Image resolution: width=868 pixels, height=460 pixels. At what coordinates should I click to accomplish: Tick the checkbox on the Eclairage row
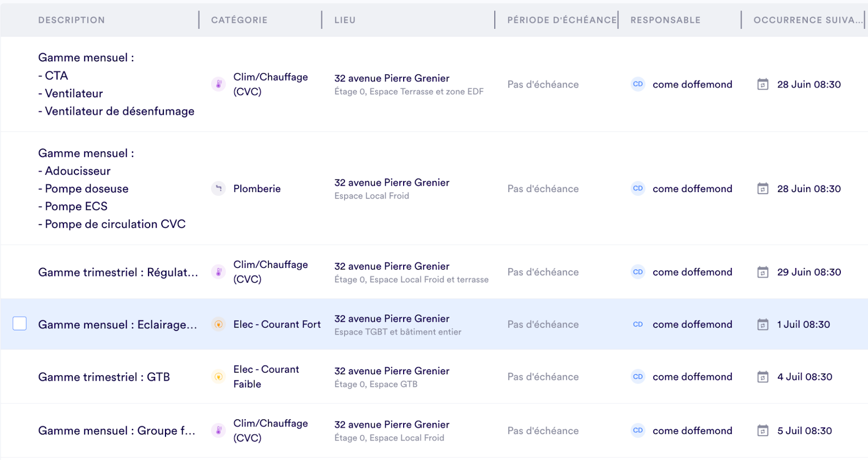[x=20, y=324]
